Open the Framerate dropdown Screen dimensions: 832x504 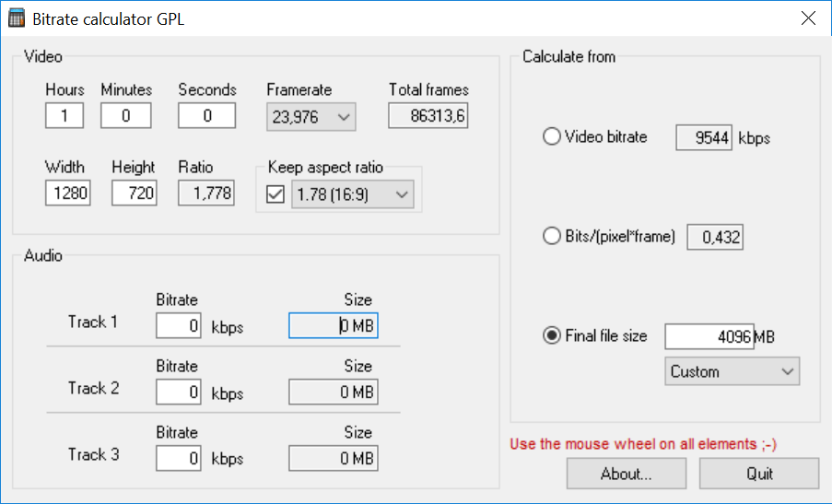pyautogui.click(x=311, y=116)
